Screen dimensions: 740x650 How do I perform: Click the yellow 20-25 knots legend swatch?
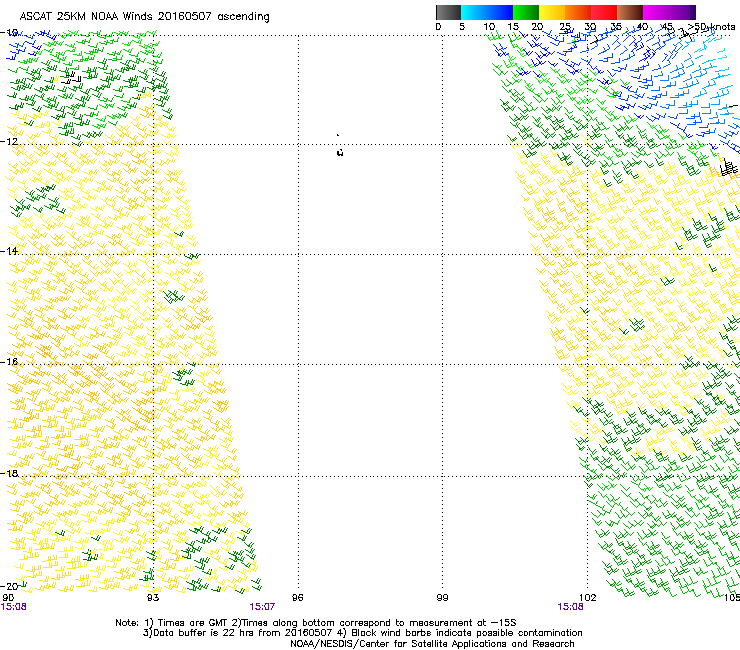[x=552, y=12]
